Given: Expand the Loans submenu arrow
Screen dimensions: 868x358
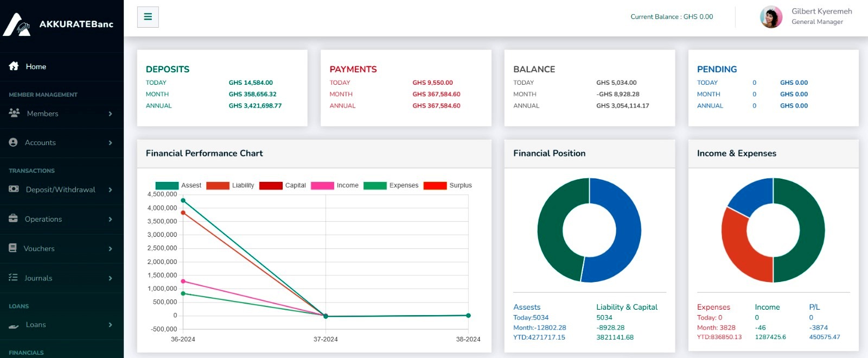Looking at the screenshot, I should coord(110,325).
